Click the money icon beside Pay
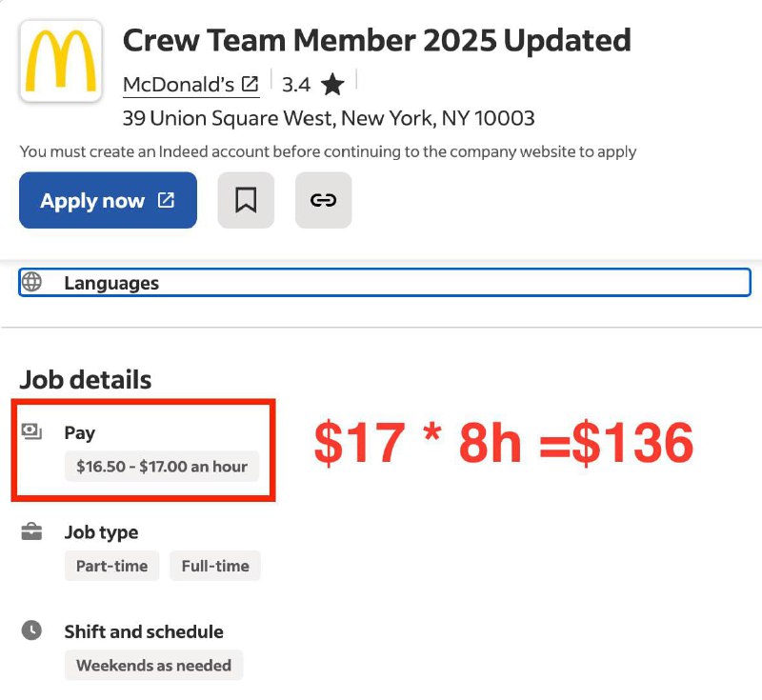 click(x=31, y=431)
